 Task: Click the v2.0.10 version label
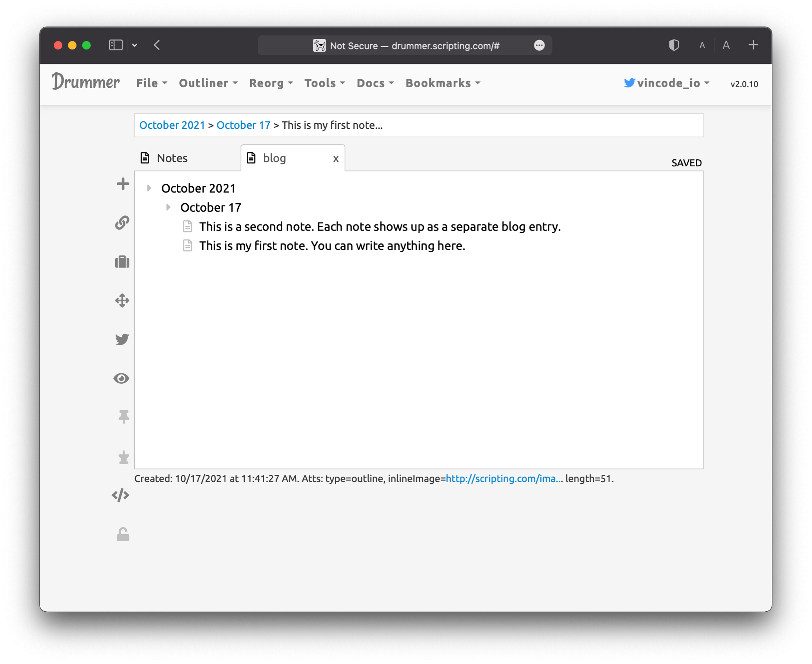(x=744, y=84)
